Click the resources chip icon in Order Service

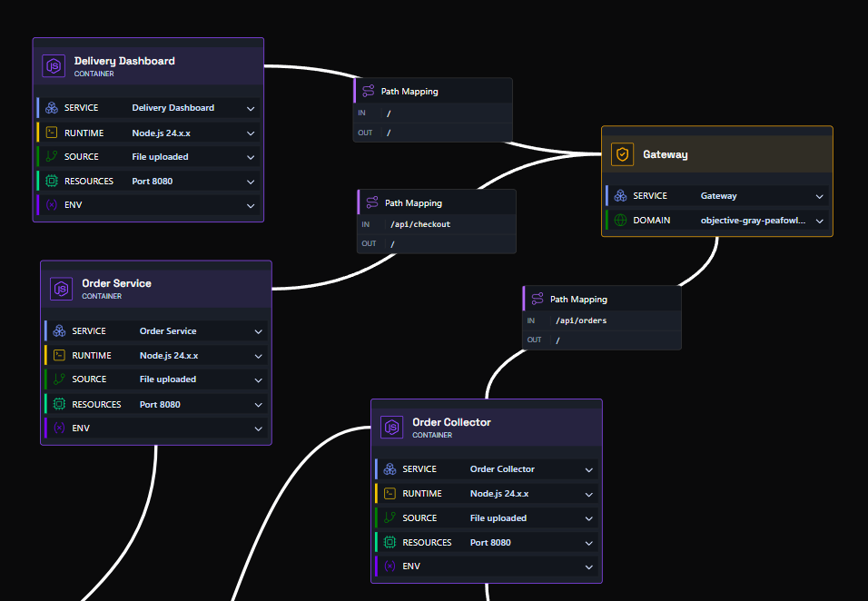click(x=59, y=404)
